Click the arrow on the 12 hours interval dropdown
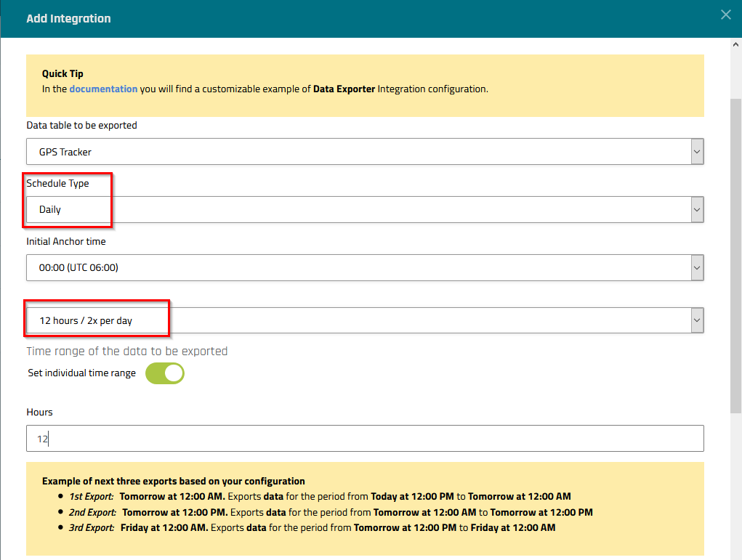 tap(697, 320)
